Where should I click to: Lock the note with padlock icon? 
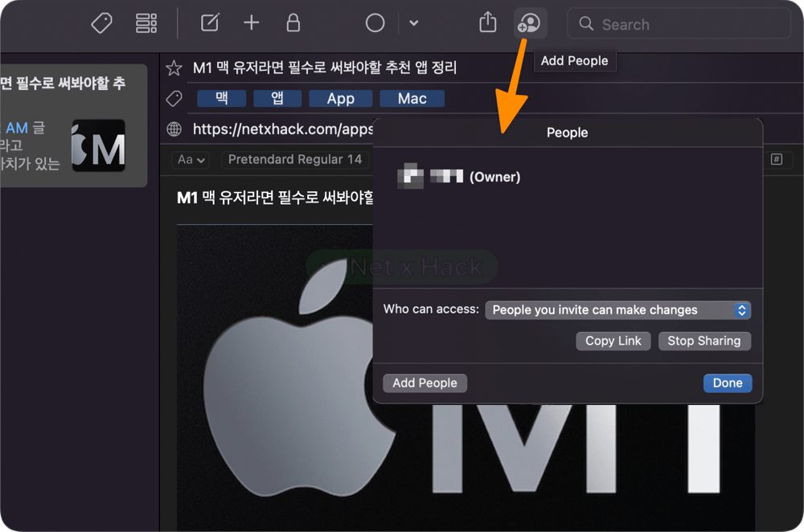[293, 23]
